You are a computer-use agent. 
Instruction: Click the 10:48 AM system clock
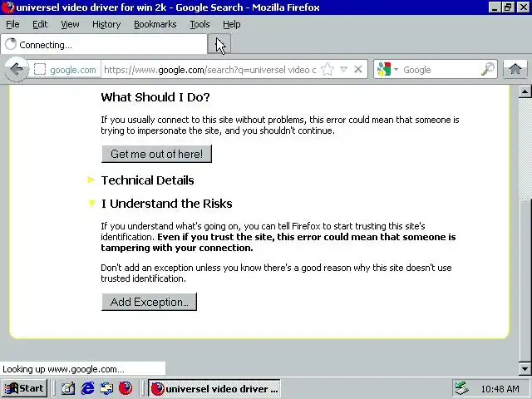[x=500, y=388]
